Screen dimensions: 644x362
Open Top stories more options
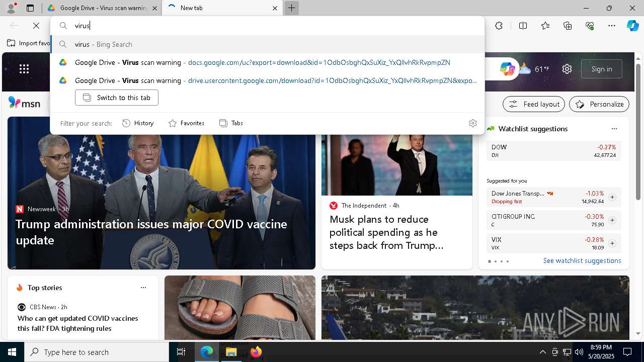143,288
